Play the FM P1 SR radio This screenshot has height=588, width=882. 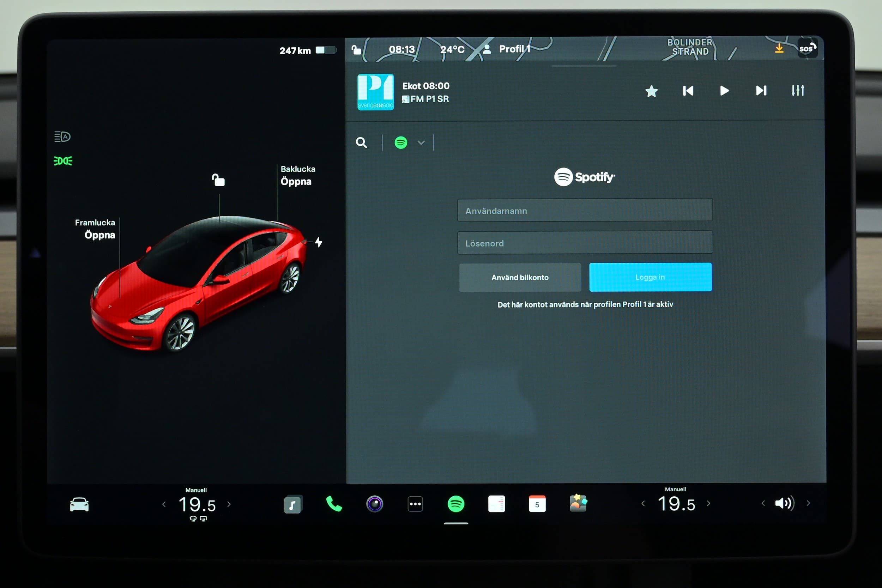tap(725, 91)
